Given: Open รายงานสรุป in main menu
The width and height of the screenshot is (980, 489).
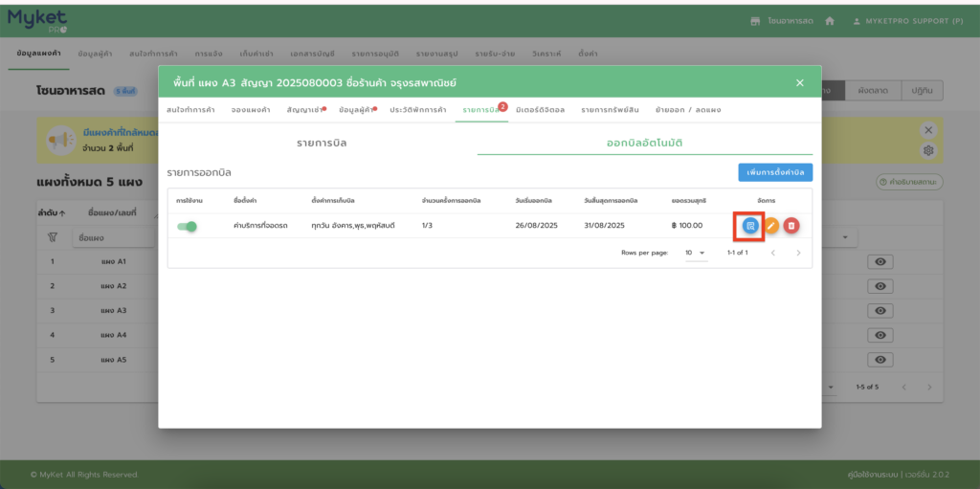Looking at the screenshot, I should [x=436, y=54].
